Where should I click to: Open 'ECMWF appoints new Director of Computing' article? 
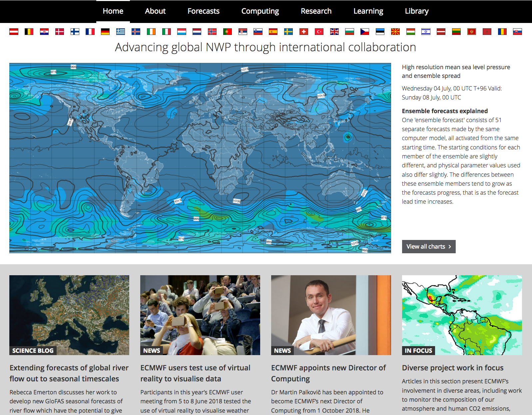(328, 373)
